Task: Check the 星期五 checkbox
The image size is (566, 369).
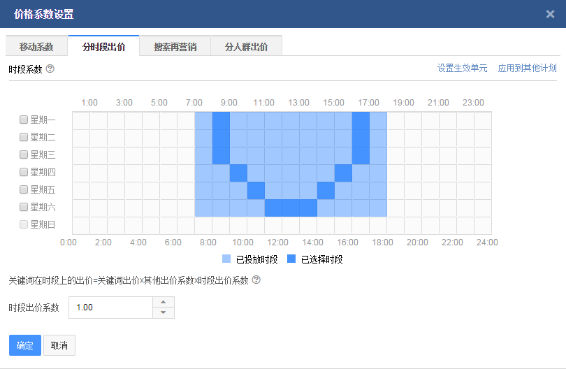Action: point(23,190)
